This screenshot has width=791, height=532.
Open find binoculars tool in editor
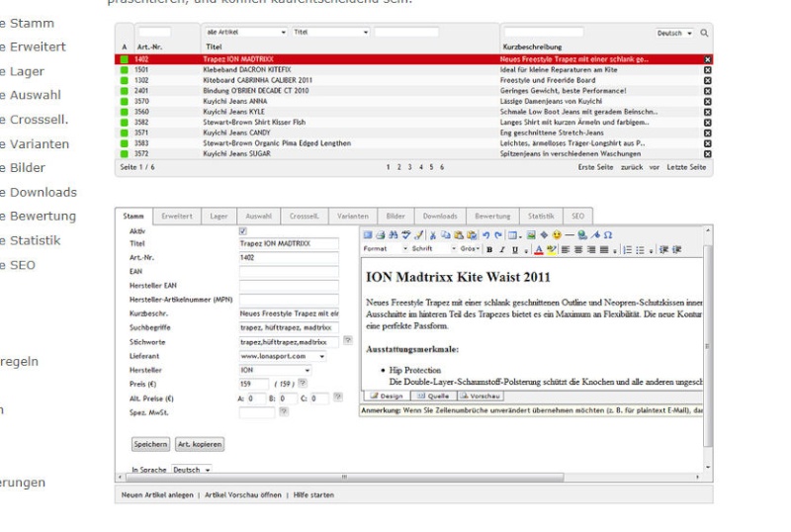point(393,234)
